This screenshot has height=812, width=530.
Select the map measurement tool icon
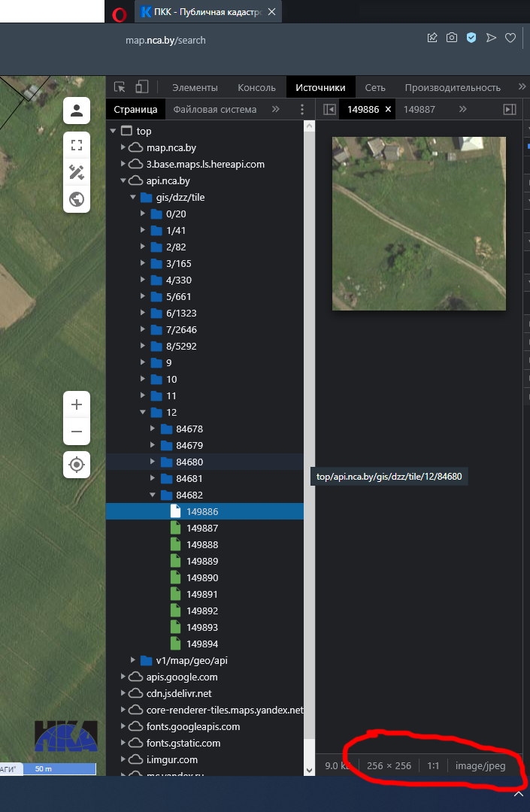tap(76, 172)
